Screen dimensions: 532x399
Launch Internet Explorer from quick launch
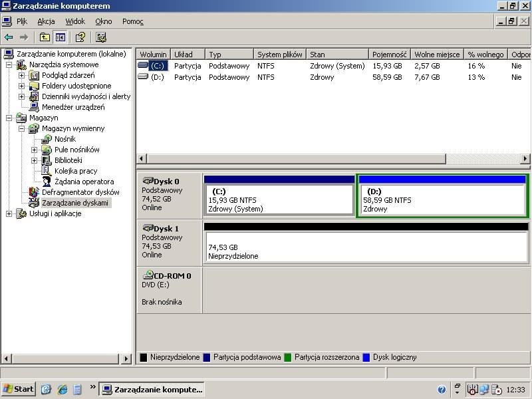pos(63,390)
